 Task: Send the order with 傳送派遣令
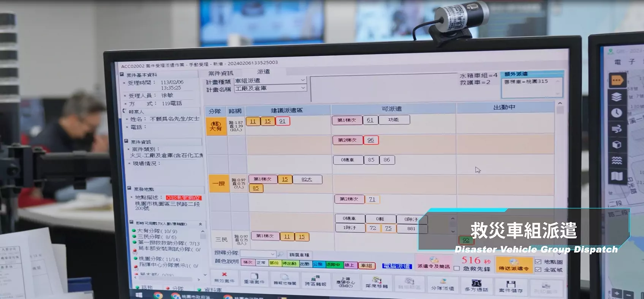(514, 264)
